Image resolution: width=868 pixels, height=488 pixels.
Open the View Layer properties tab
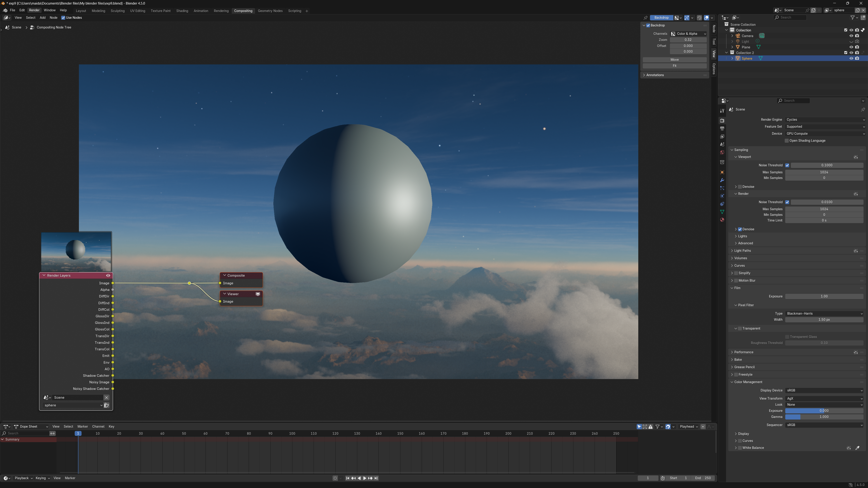pos(722,136)
